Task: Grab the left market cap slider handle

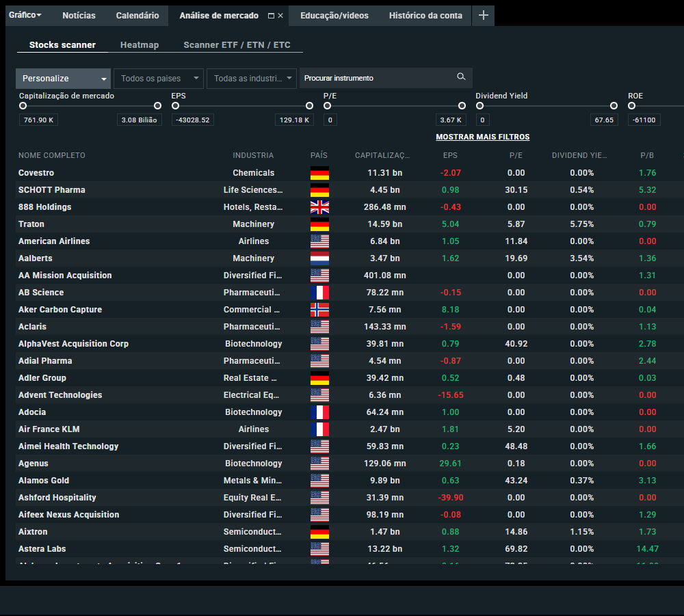Action: click(23, 106)
